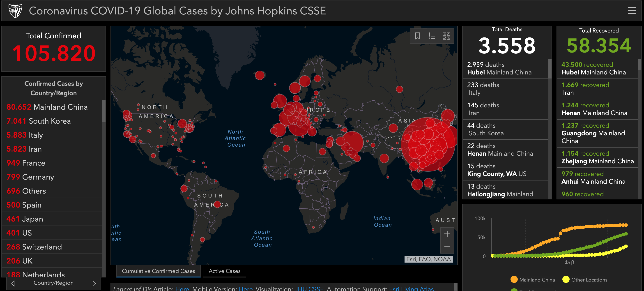The height and width of the screenshot is (291, 644).
Task: Click the scrollbar of the country list
Action: (x=104, y=111)
